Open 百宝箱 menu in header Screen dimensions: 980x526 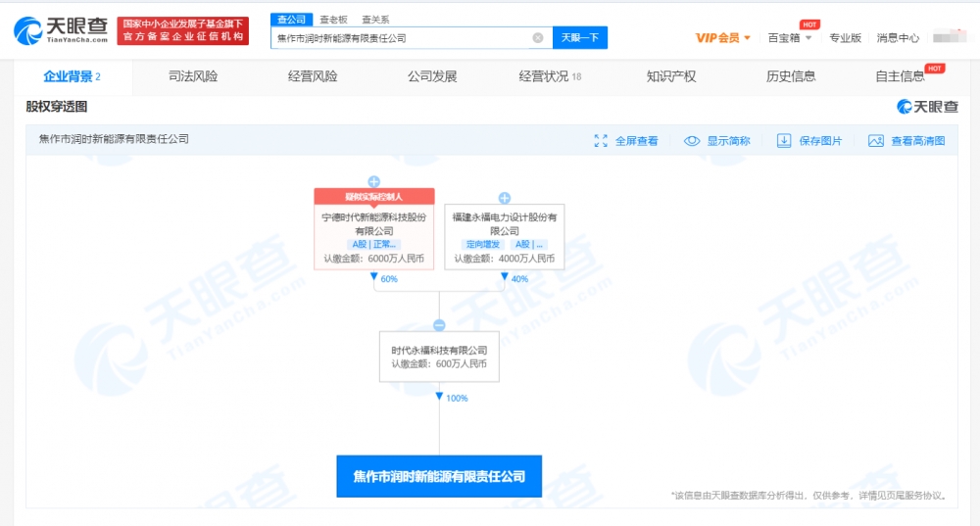click(x=784, y=38)
